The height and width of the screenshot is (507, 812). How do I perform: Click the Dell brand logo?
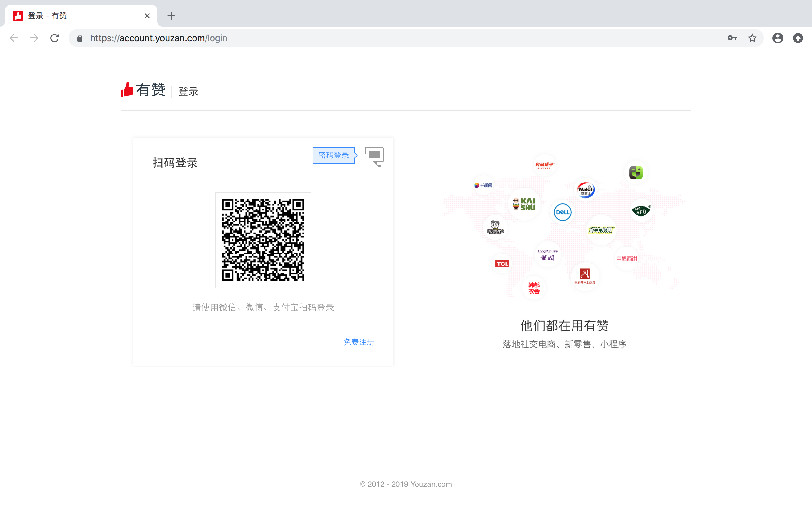pyautogui.click(x=562, y=212)
